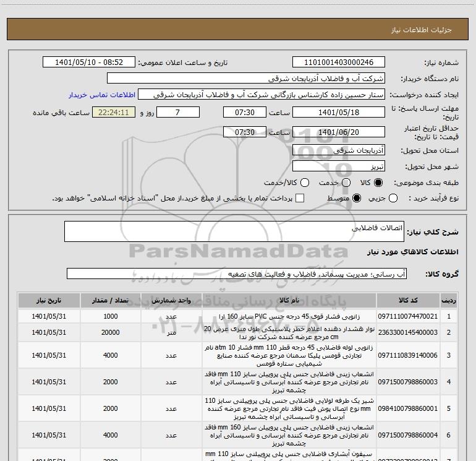Click the remaining time 22:24:11 field
This screenshot has height=461, width=476.
click(114, 112)
